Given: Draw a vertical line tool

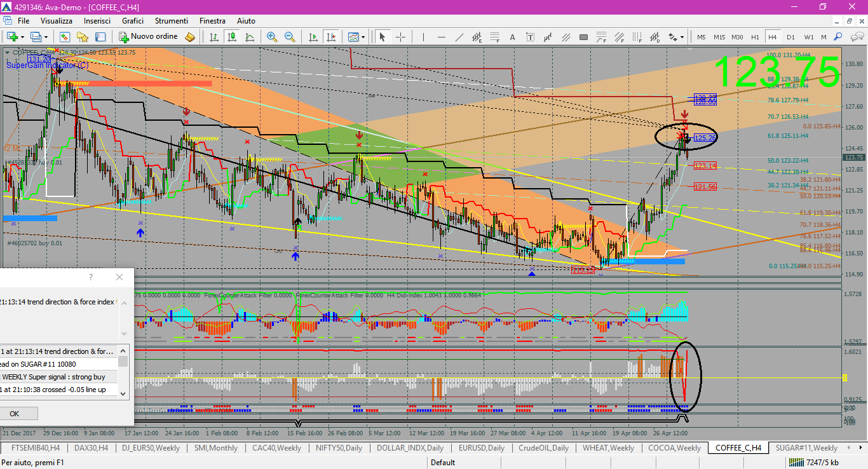Looking at the screenshot, I should click(423, 37).
